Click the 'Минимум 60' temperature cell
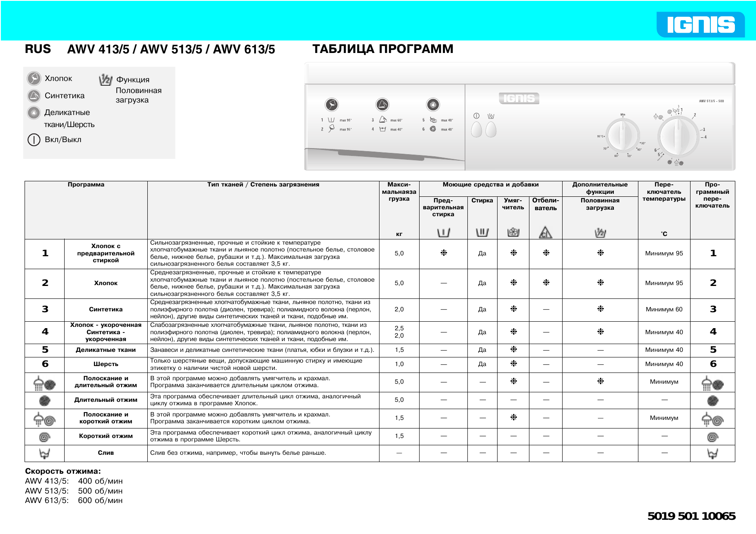The height and width of the screenshot is (534, 756). pos(664,309)
